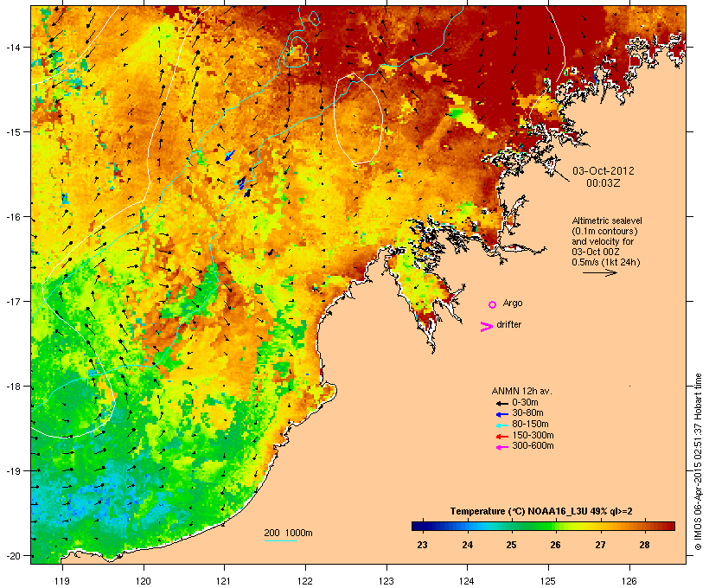Click latitude axis label -20
The image size is (709, 588).
pos(13,556)
